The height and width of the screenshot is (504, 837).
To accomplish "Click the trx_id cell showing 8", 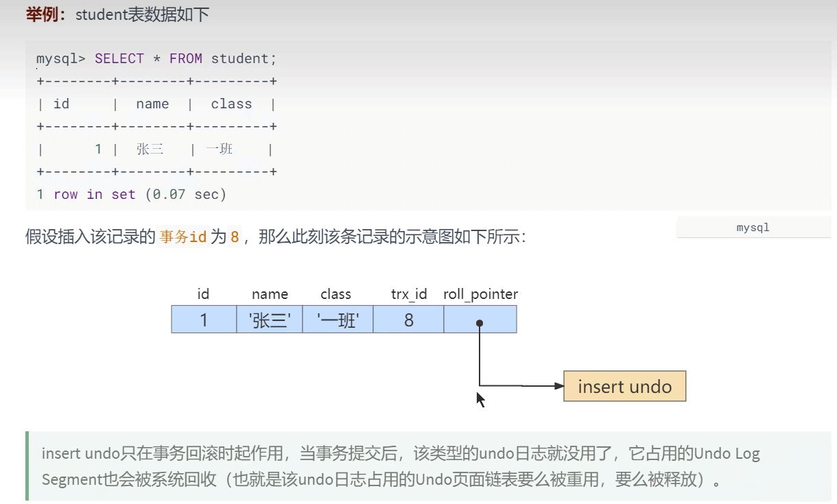I will click(408, 319).
